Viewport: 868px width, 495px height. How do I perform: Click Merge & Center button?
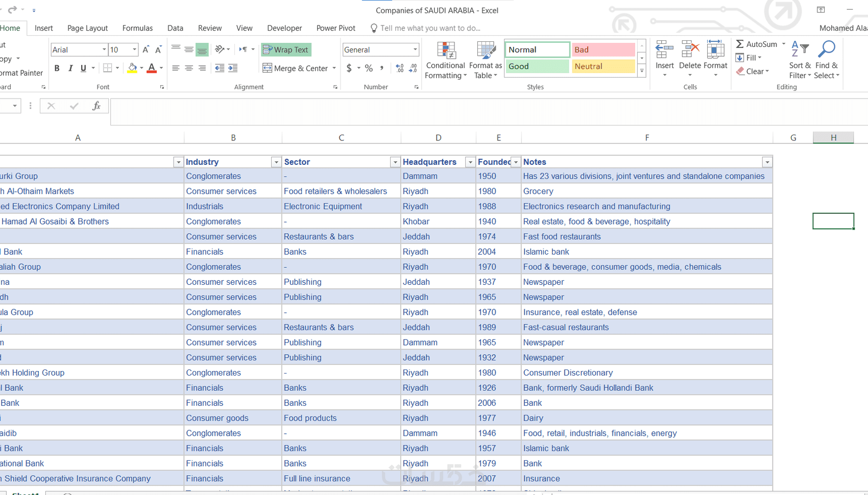pos(295,68)
